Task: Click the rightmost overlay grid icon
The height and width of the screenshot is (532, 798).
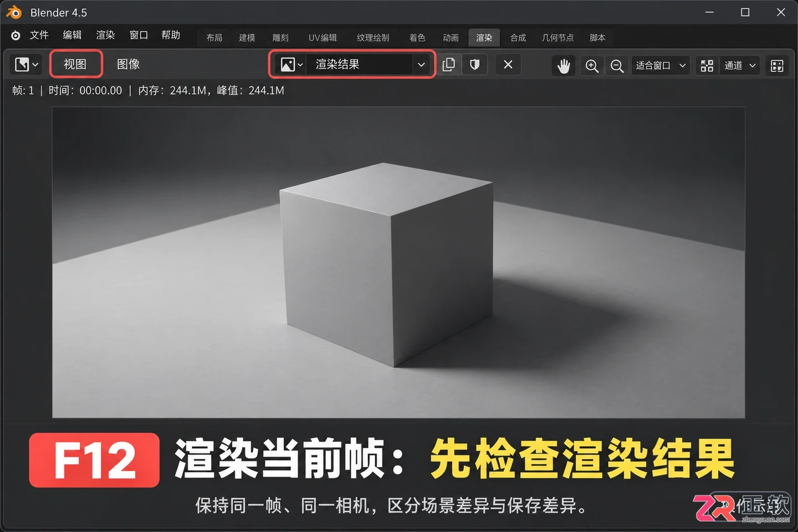Action: (777, 66)
